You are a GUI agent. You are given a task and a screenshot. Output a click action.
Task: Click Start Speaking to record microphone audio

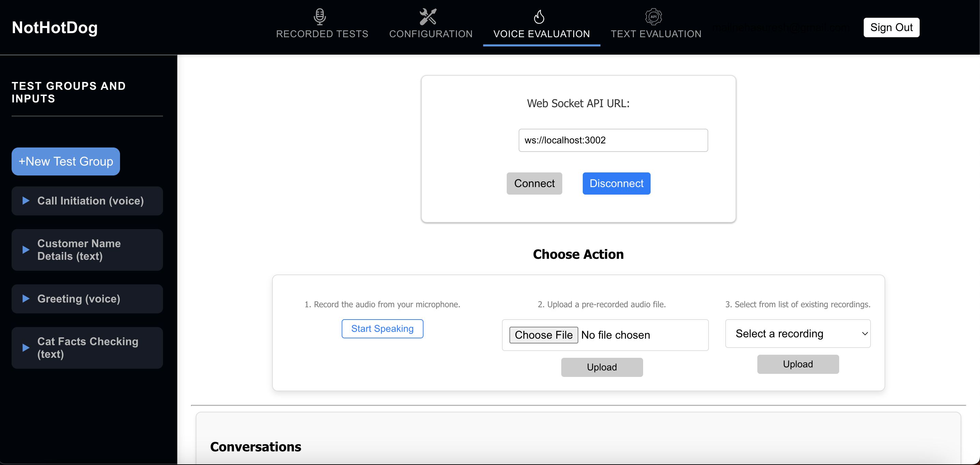pyautogui.click(x=383, y=328)
